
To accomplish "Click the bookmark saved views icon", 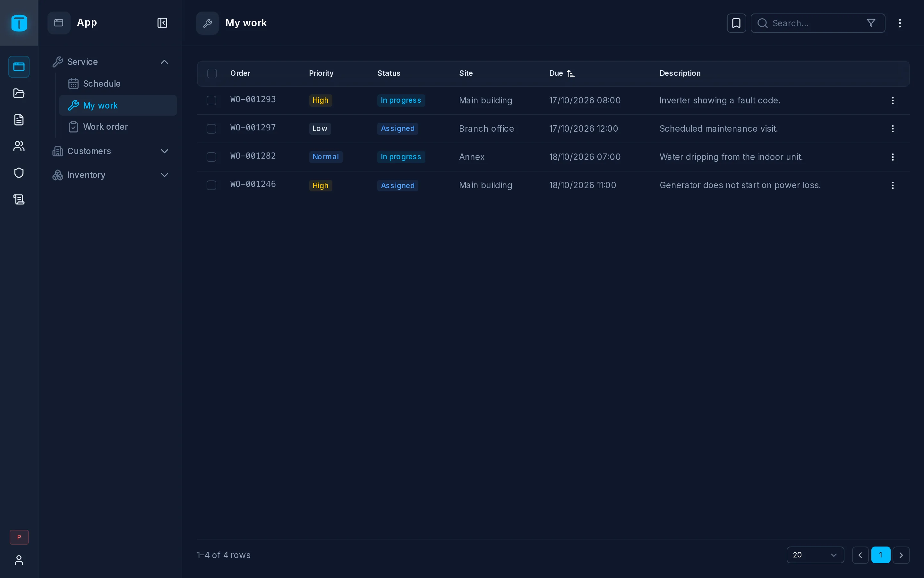I will [736, 23].
